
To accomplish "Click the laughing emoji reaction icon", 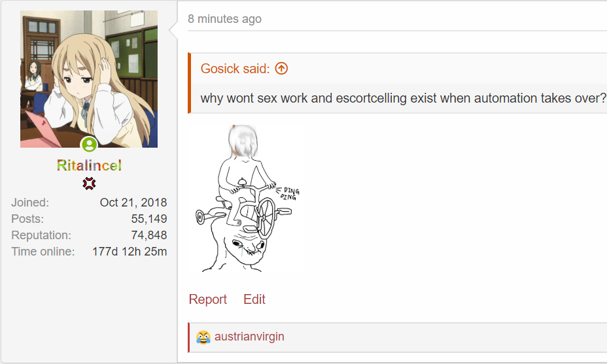I will [203, 337].
